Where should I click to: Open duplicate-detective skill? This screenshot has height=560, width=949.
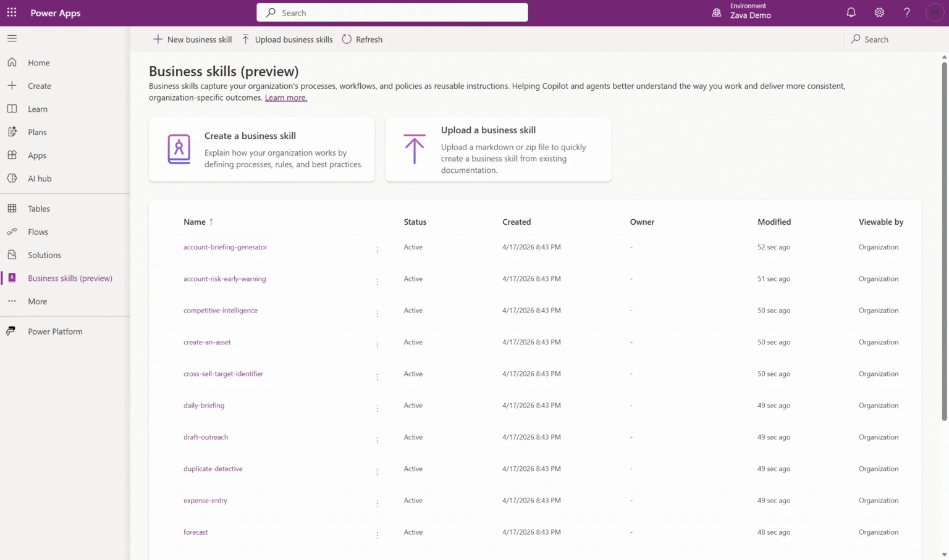tap(213, 469)
